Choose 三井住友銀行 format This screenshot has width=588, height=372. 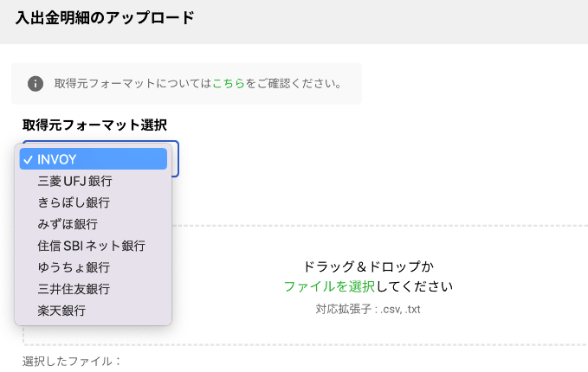(93, 289)
